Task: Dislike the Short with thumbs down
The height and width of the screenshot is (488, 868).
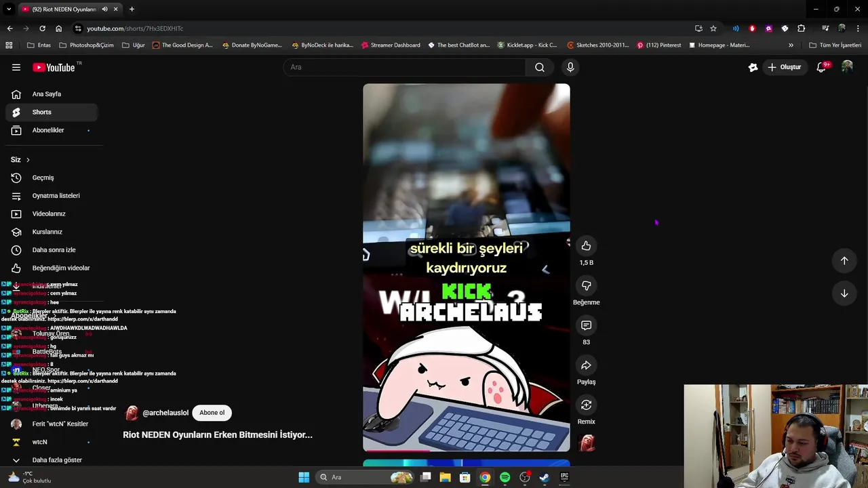Action: point(586,285)
